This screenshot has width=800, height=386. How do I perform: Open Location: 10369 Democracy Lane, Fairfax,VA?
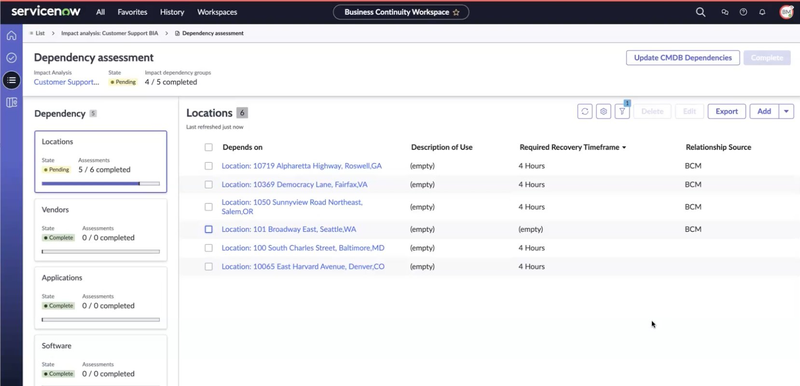click(294, 185)
